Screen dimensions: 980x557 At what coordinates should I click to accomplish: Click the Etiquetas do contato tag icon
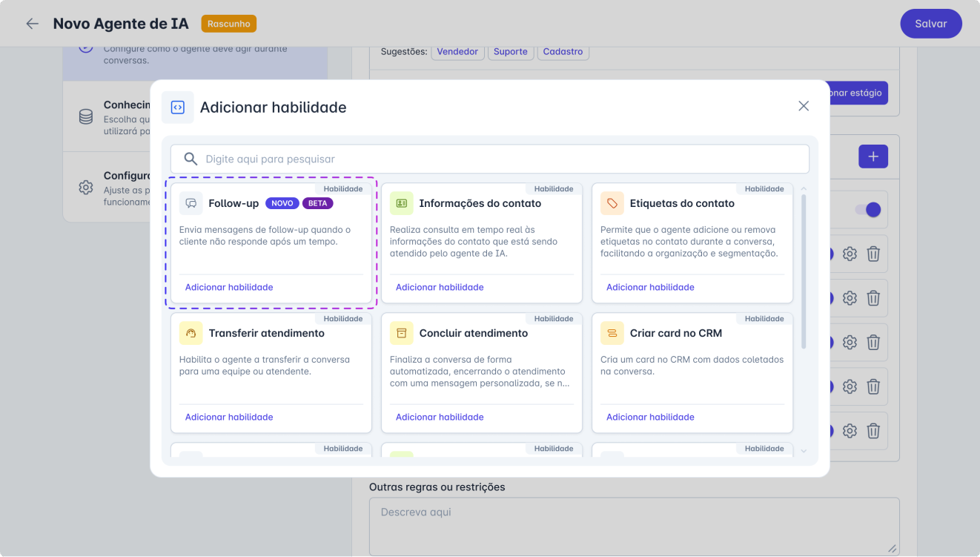point(612,203)
